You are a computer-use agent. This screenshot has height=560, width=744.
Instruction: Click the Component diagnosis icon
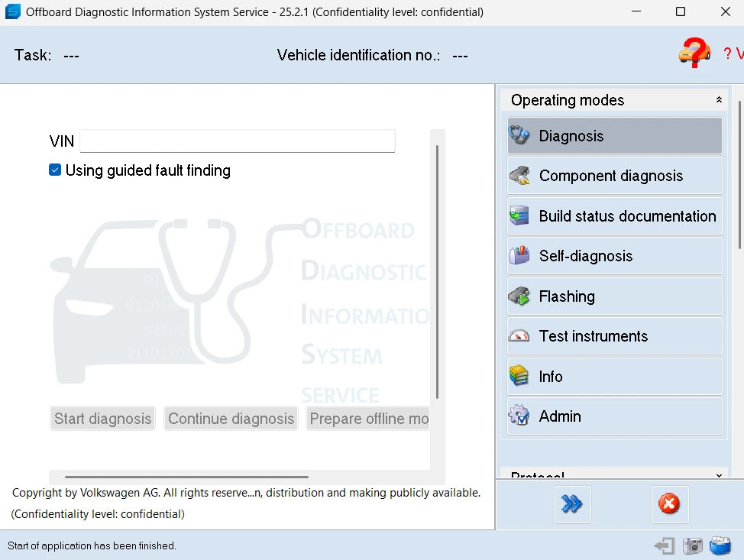click(x=519, y=176)
